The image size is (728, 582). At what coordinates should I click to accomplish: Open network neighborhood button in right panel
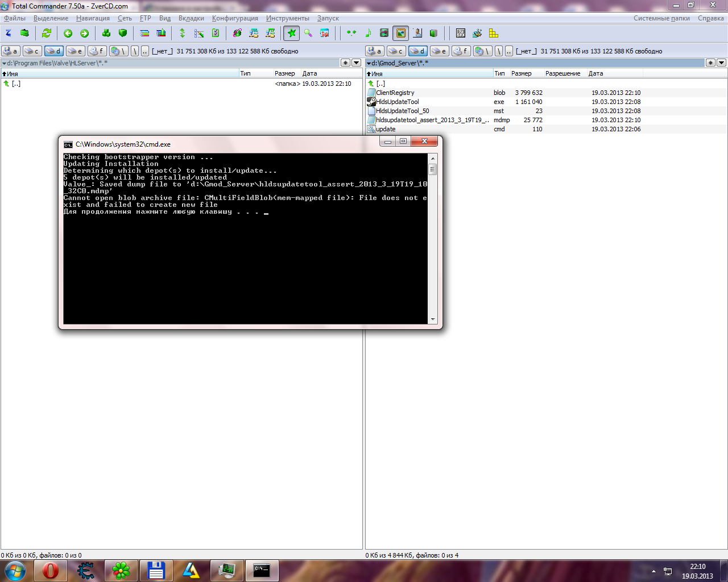(x=482, y=51)
